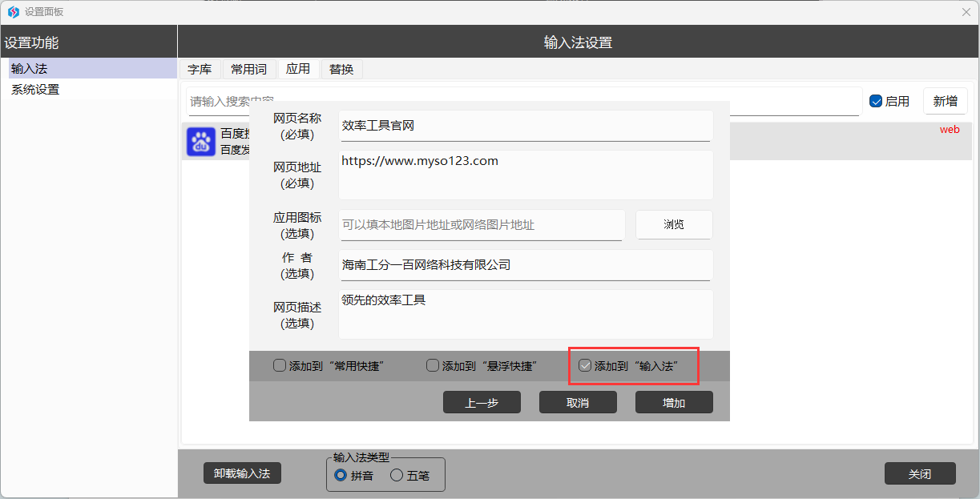This screenshot has width=980, height=499.
Task: Click 上一步 to go back
Action: pos(482,403)
